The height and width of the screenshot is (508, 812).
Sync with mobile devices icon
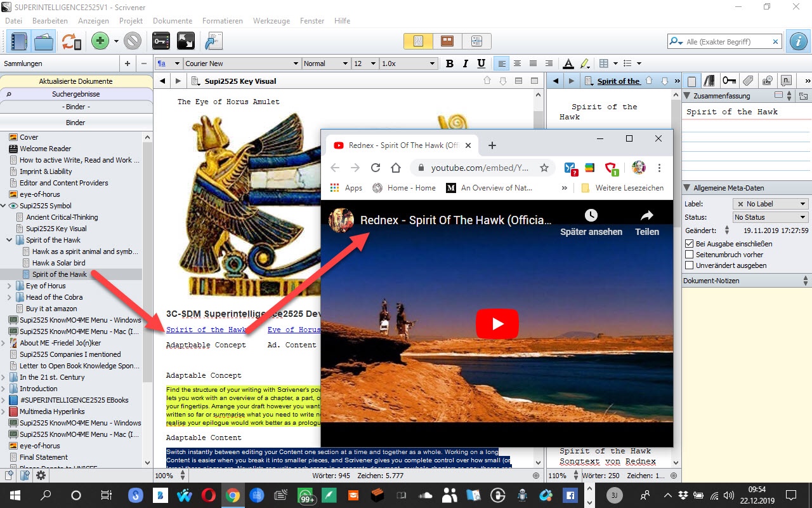click(x=71, y=42)
